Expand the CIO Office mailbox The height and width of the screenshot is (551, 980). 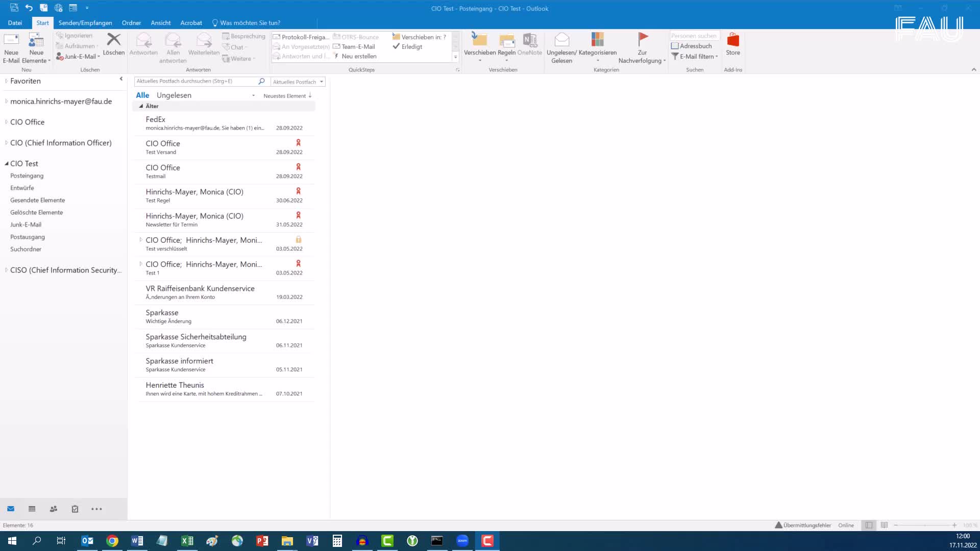click(6, 122)
